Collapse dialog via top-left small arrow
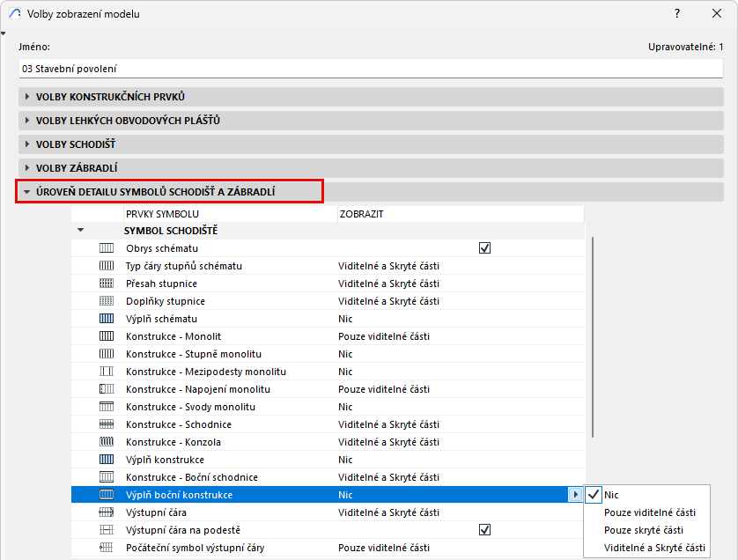The width and height of the screenshot is (738, 560). tap(4, 33)
